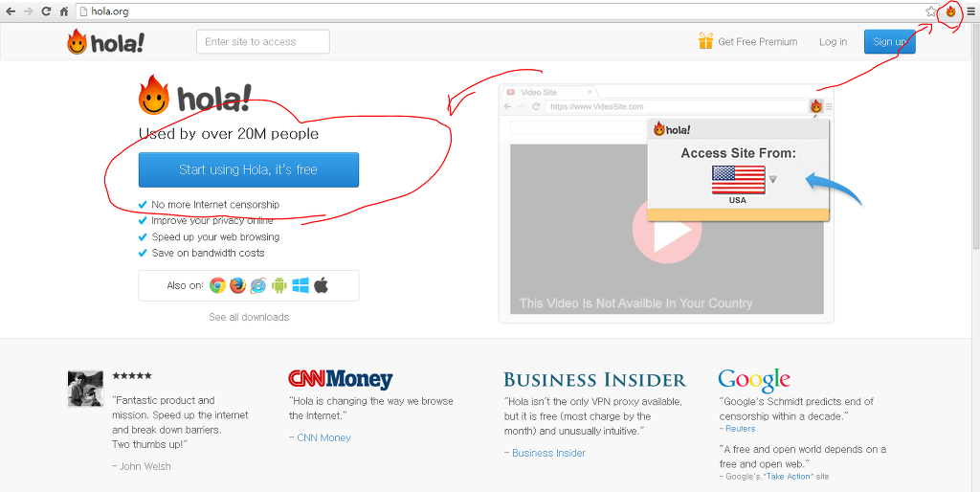Reload the page with refresh icon
The image size is (980, 492).
pos(46,11)
